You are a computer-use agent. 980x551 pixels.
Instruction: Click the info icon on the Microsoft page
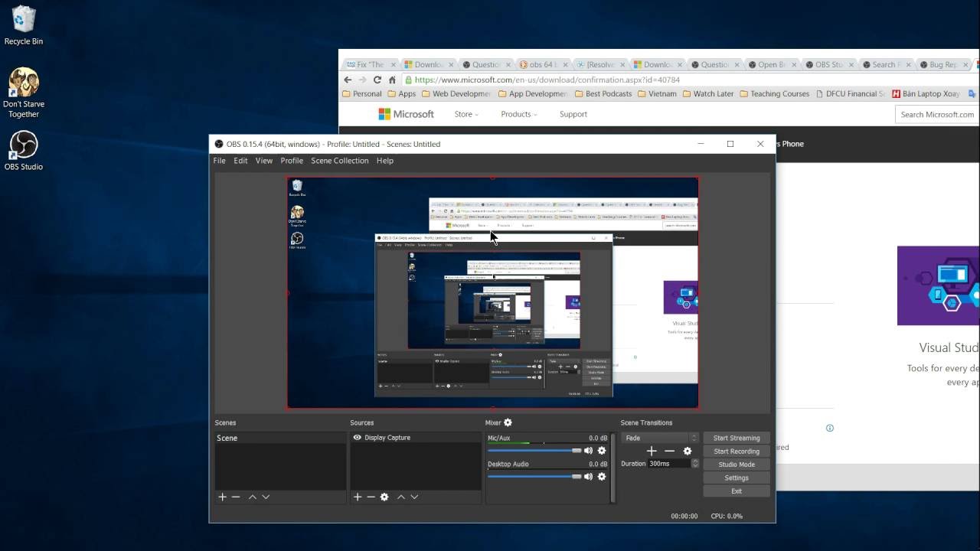(830, 428)
